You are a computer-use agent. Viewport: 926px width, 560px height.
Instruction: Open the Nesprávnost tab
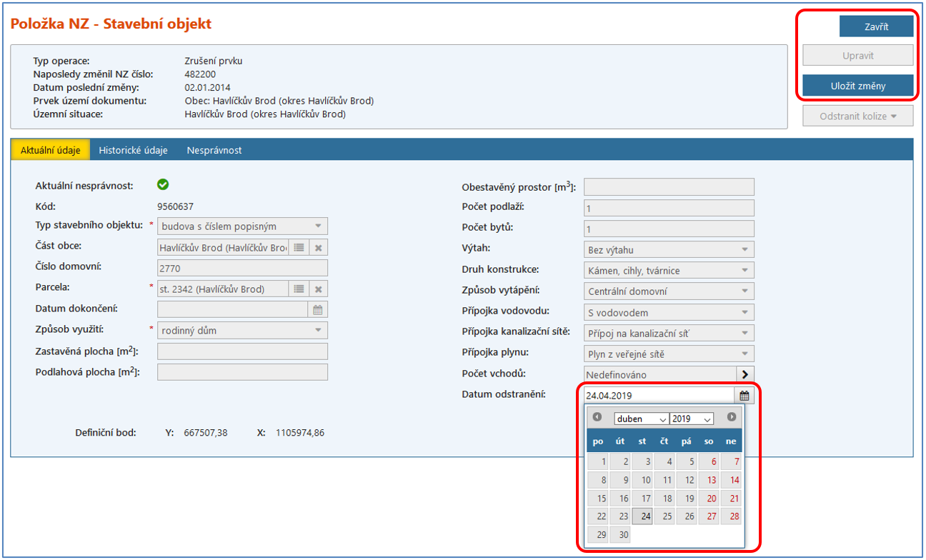tap(214, 150)
